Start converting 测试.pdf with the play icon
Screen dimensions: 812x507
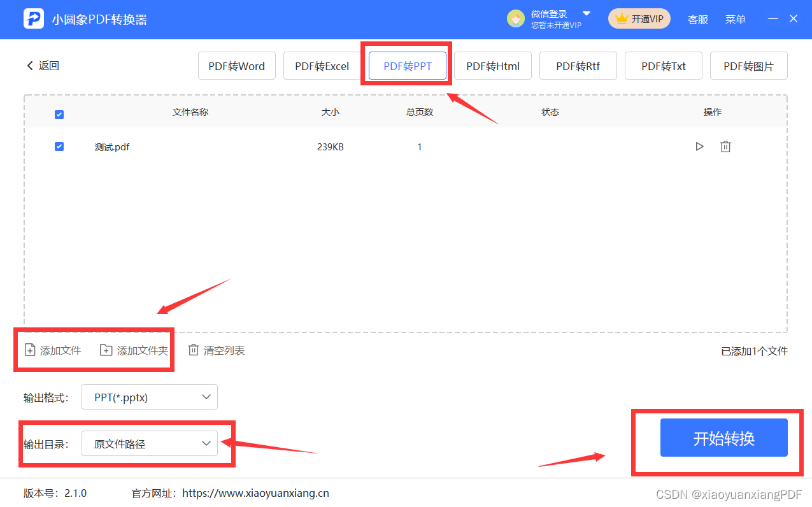click(x=699, y=146)
